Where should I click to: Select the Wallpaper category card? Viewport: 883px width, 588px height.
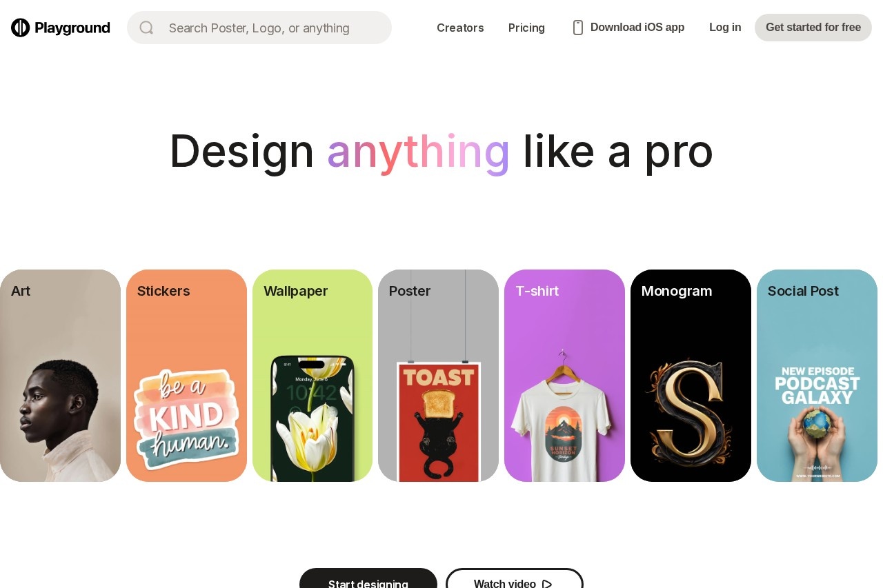312,376
